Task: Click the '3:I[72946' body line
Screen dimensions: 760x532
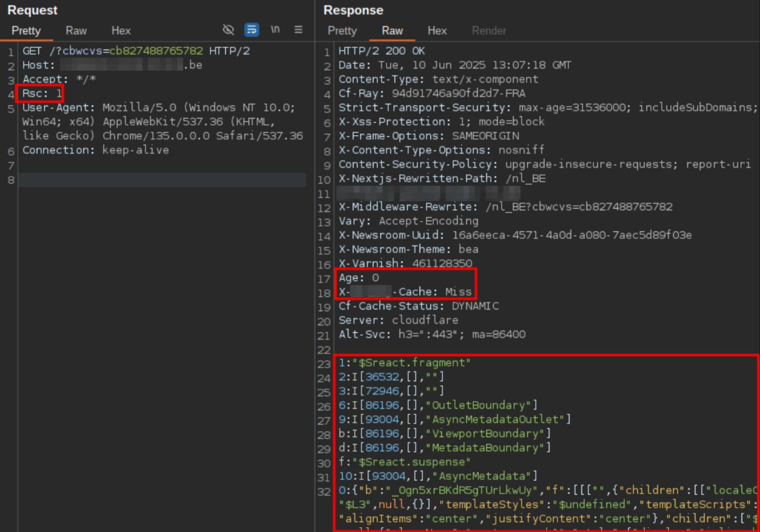Action: click(391, 391)
